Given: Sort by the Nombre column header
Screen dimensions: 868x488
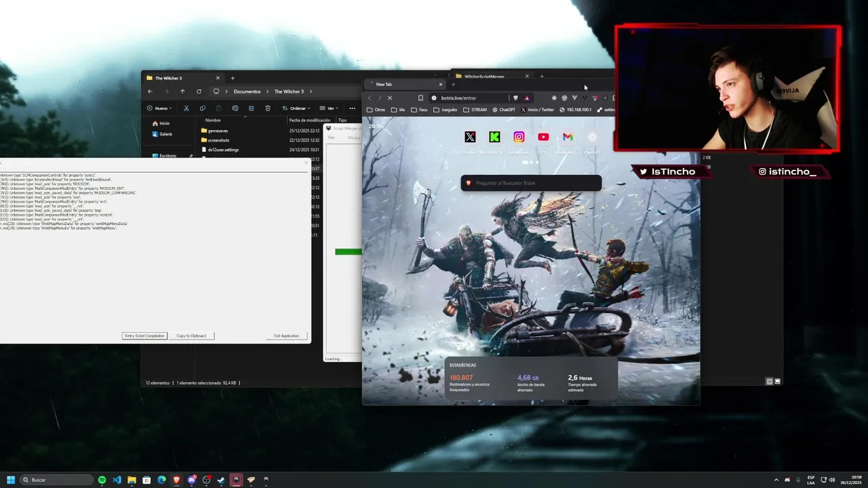Looking at the screenshot, I should click(x=213, y=120).
